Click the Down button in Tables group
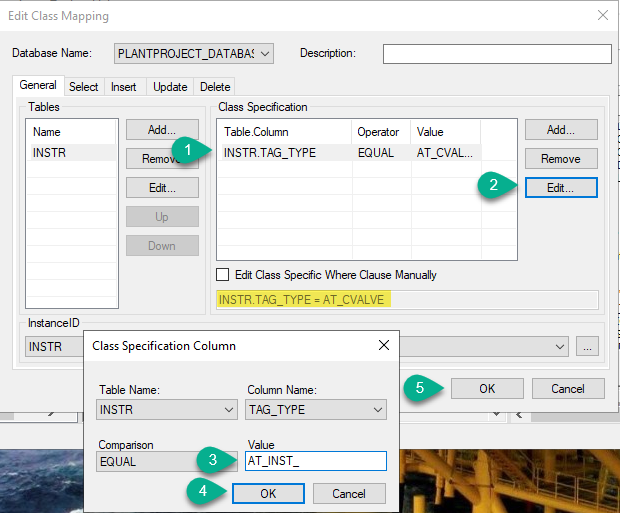 pyautogui.click(x=162, y=246)
